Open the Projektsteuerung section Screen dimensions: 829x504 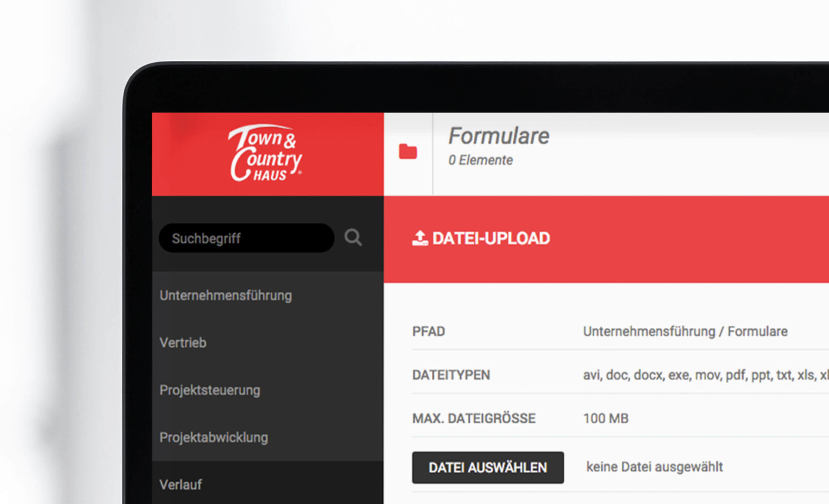(x=209, y=390)
